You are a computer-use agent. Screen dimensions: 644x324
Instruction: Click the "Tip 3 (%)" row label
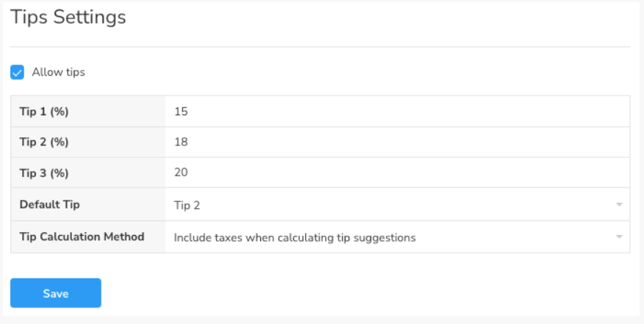point(49,173)
